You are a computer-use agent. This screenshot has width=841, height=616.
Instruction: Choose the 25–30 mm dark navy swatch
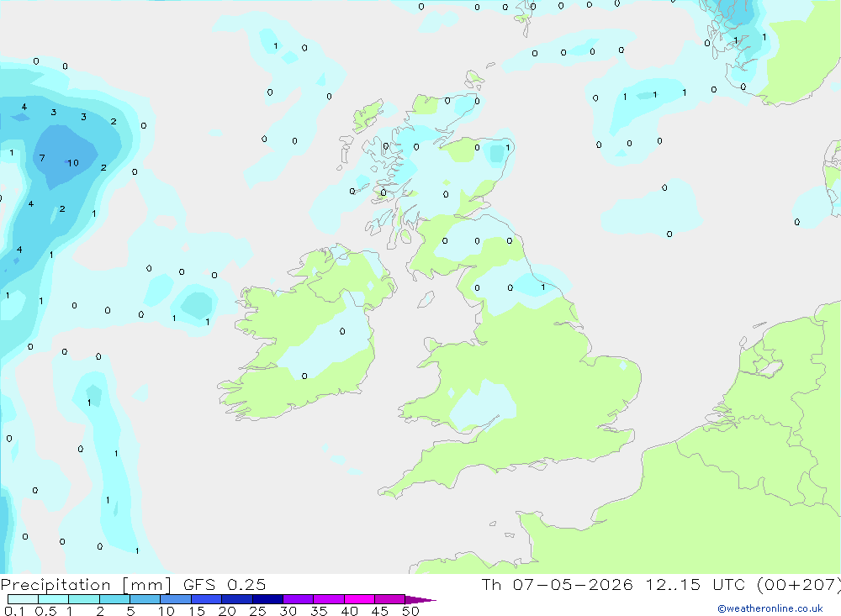pyautogui.click(x=267, y=599)
